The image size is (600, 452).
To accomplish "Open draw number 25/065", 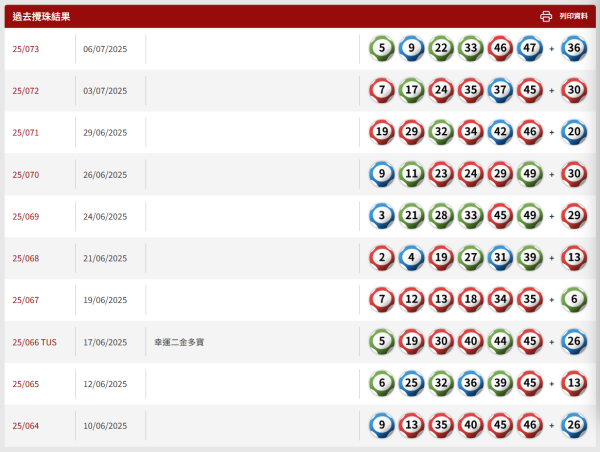I will click(x=26, y=384).
